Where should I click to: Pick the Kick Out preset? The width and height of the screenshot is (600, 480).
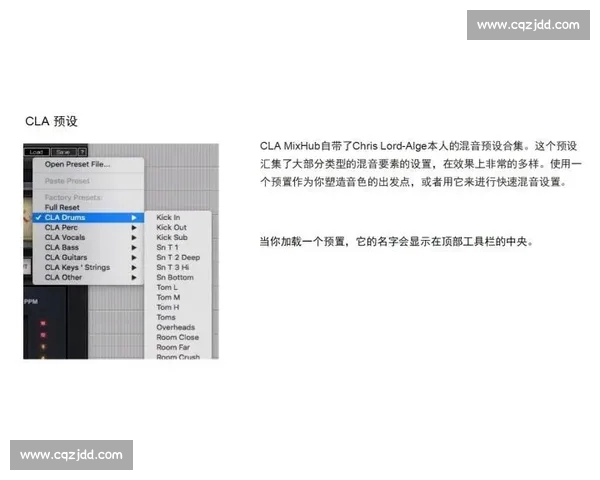coord(178,227)
